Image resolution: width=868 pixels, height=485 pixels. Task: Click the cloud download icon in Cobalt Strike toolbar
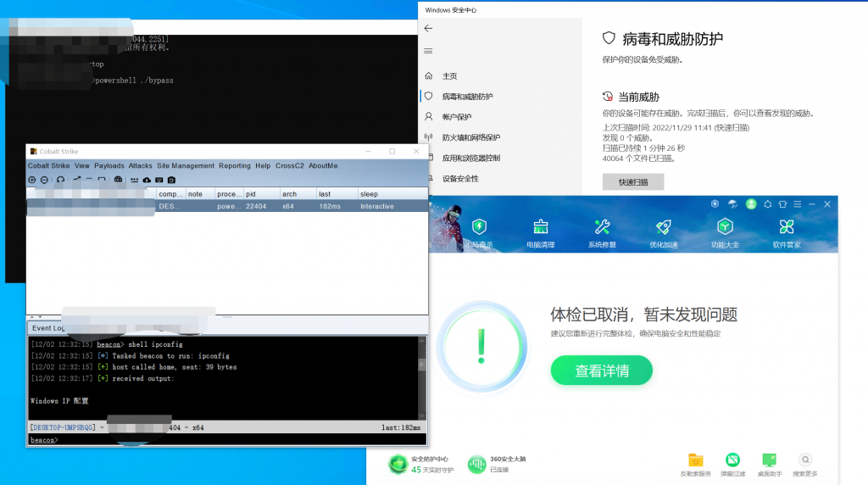click(147, 180)
